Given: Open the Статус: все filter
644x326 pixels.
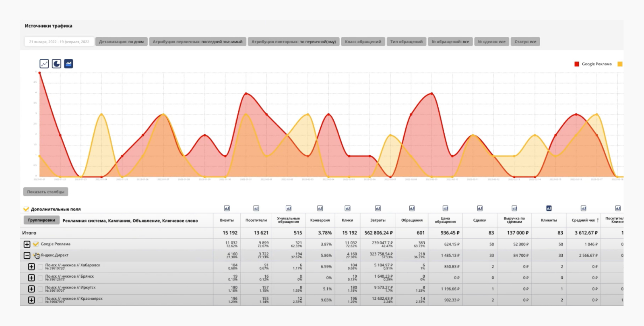Looking at the screenshot, I should click(x=525, y=42).
